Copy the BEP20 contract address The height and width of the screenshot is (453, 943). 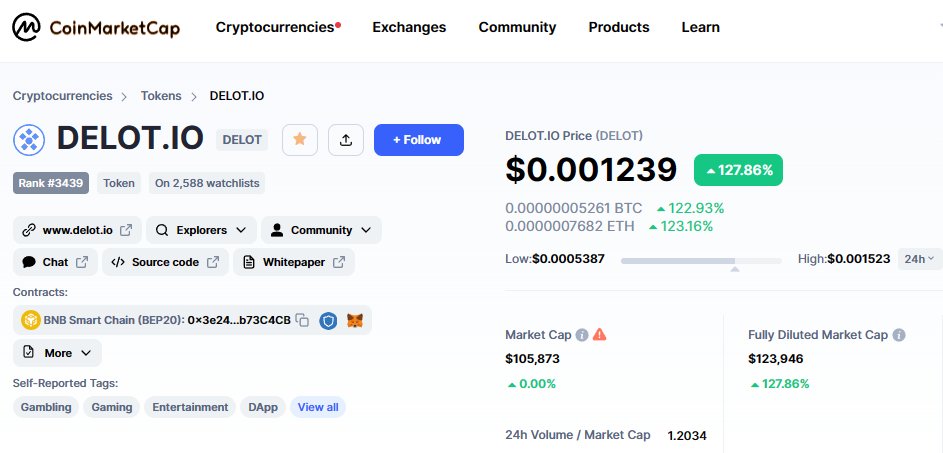pyautogui.click(x=303, y=320)
